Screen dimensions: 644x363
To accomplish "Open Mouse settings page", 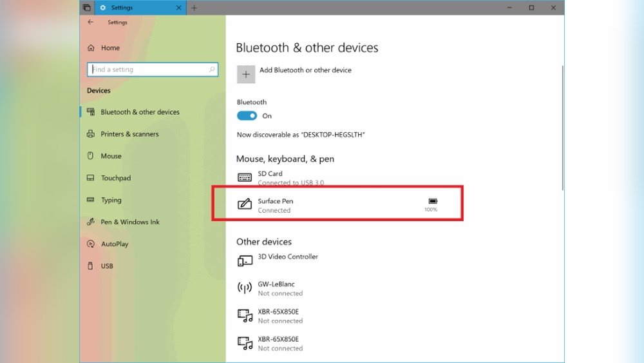I will click(111, 156).
